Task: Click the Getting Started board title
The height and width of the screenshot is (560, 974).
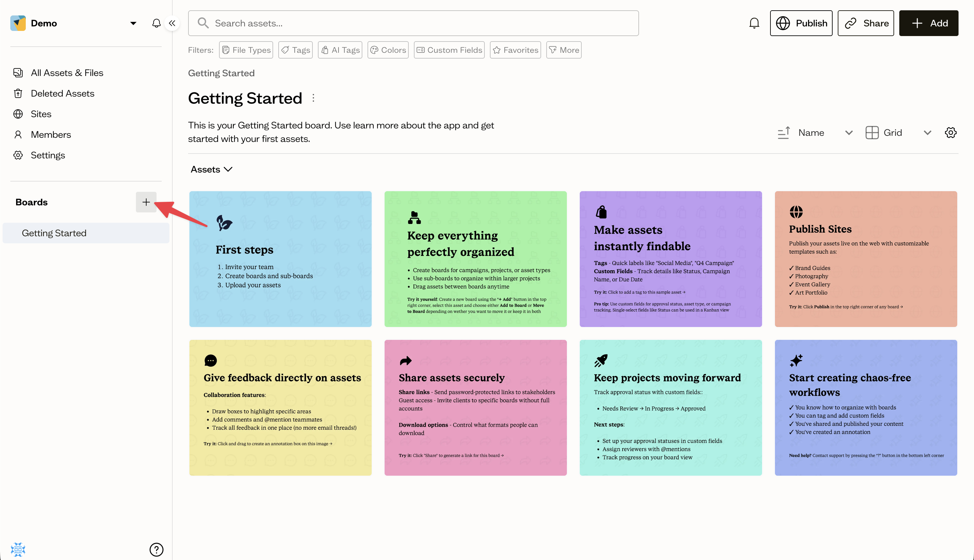Action: (245, 98)
